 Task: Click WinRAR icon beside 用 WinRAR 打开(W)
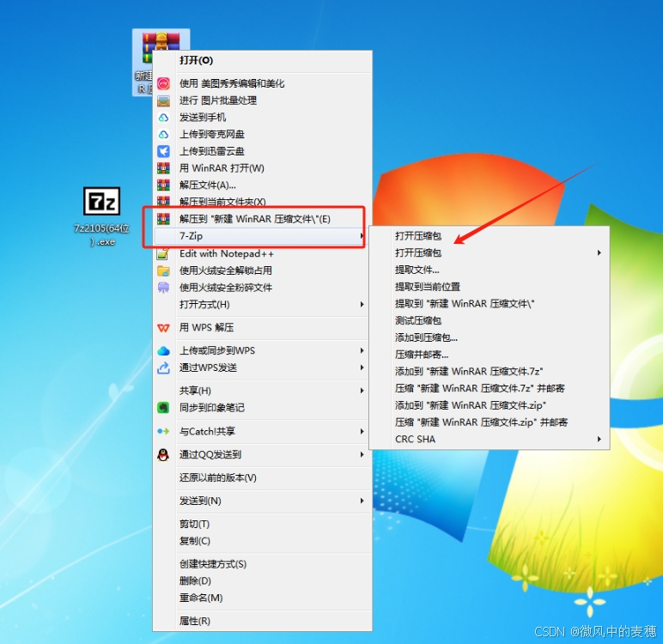coord(164,168)
